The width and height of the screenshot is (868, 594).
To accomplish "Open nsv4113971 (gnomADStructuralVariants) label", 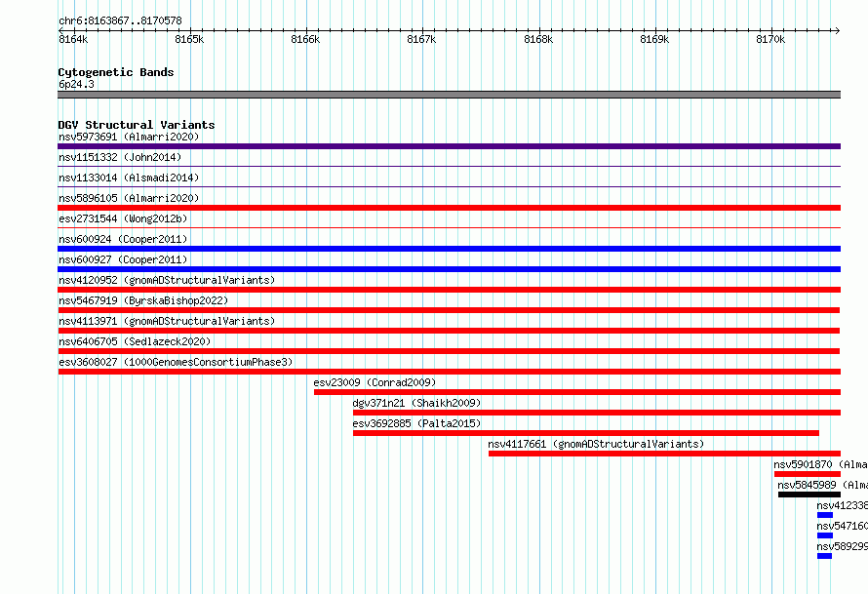I will pos(167,321).
